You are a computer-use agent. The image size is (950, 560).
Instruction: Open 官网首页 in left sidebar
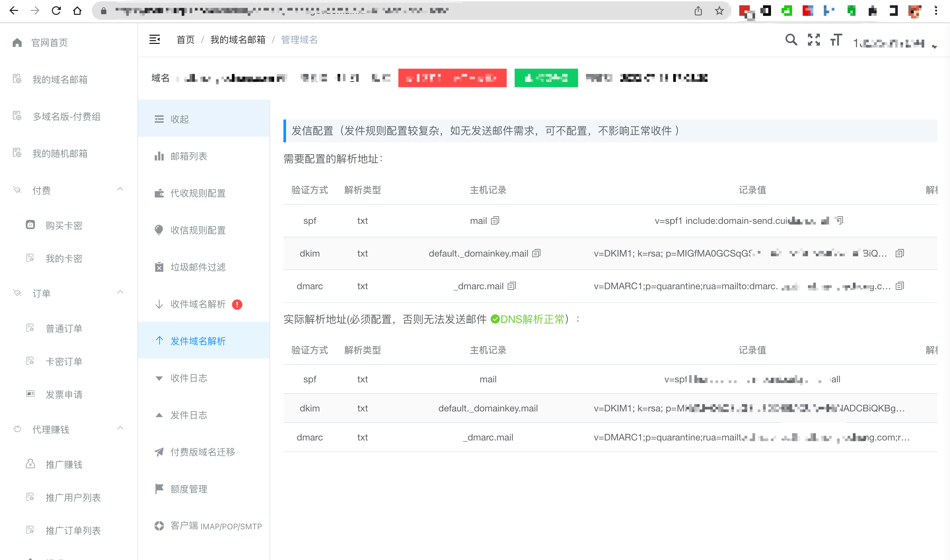click(69, 42)
